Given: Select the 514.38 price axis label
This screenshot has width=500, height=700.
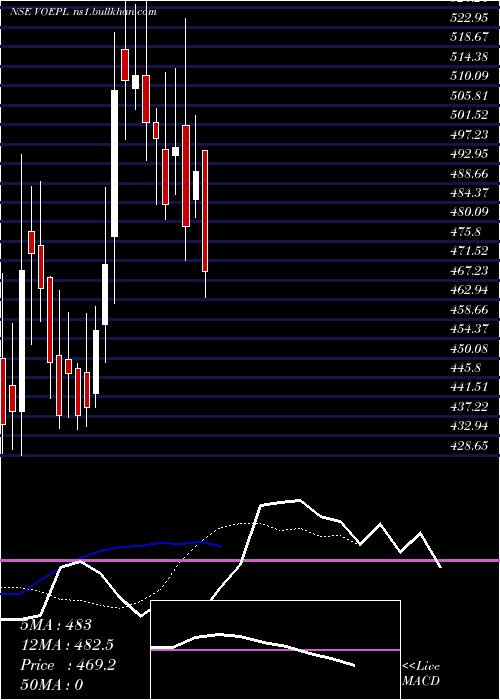Looking at the screenshot, I should coord(469,57).
